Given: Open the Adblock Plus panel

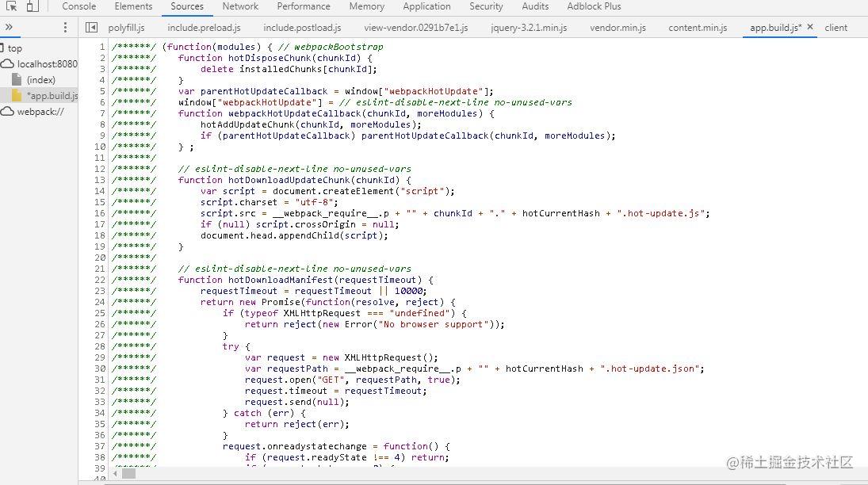Looking at the screenshot, I should (x=594, y=6).
